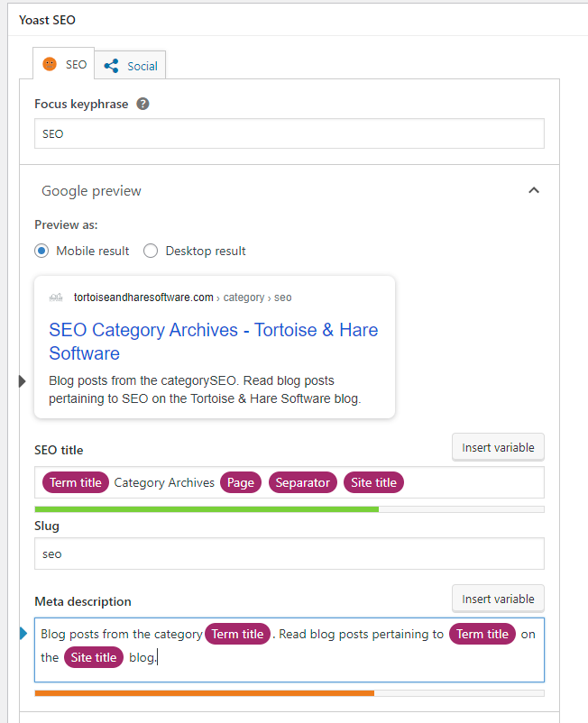Click Insert variable for Meta description
588x723 pixels.
pyautogui.click(x=498, y=599)
